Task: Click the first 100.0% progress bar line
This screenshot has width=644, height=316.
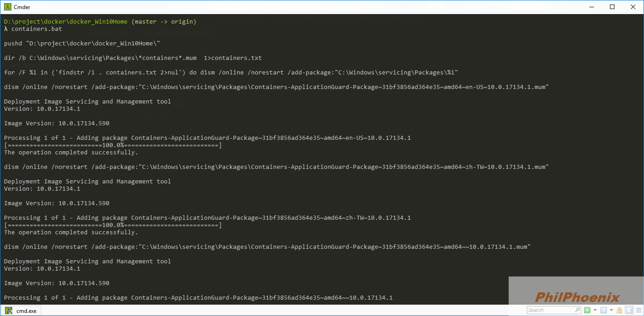Action: [113, 145]
